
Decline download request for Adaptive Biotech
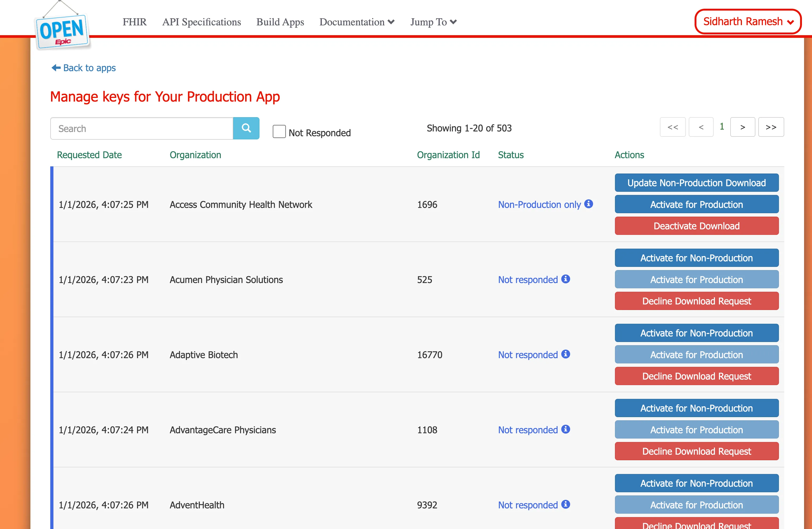(697, 376)
